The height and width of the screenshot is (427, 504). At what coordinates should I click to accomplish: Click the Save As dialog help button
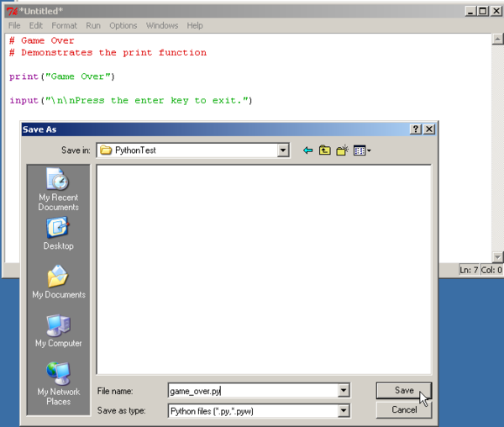point(415,129)
